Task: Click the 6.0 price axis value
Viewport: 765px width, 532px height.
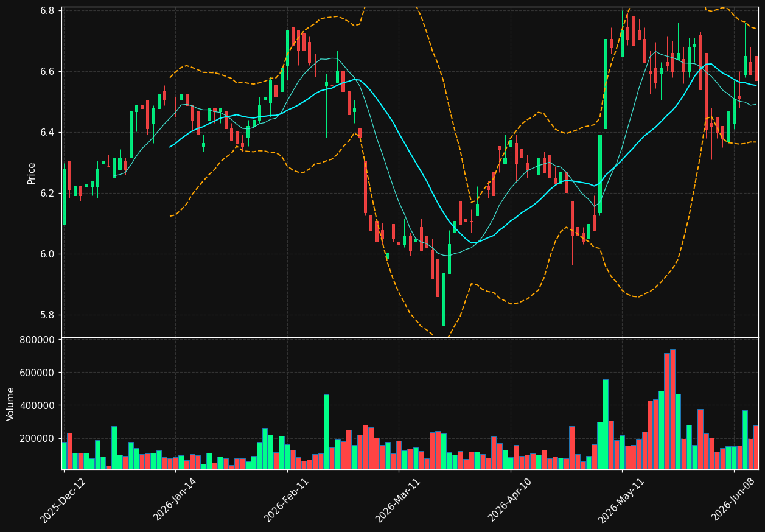Action: tap(48, 254)
